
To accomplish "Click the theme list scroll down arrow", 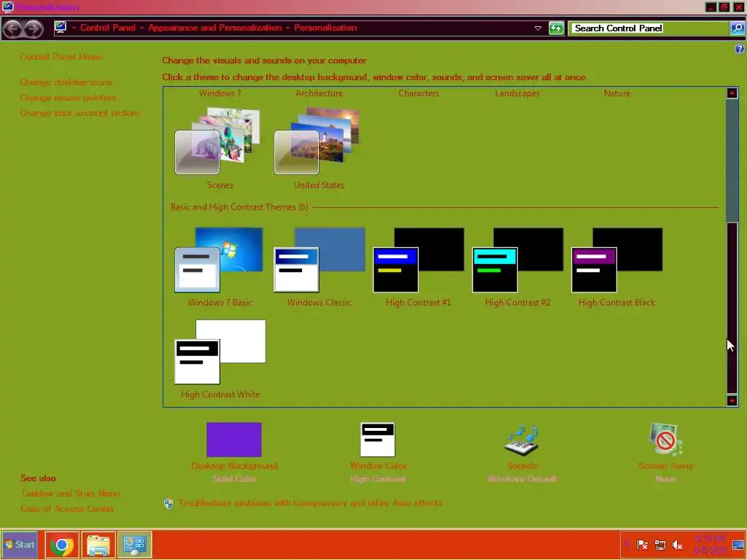I will pyautogui.click(x=732, y=401).
